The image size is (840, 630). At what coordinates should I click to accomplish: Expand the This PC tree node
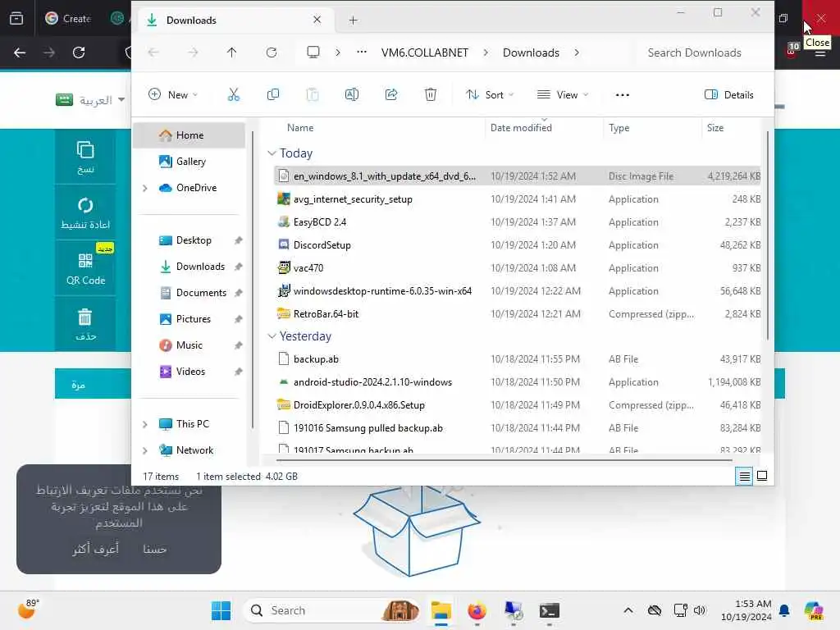(x=144, y=424)
